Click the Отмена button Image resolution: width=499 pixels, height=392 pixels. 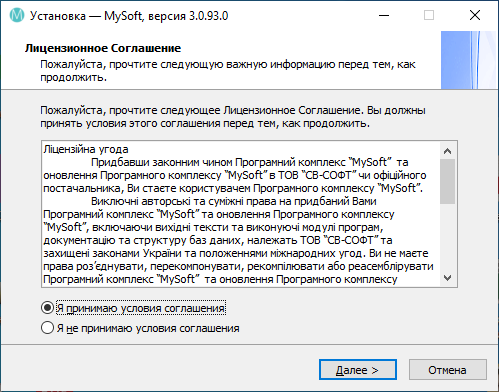coord(448,370)
